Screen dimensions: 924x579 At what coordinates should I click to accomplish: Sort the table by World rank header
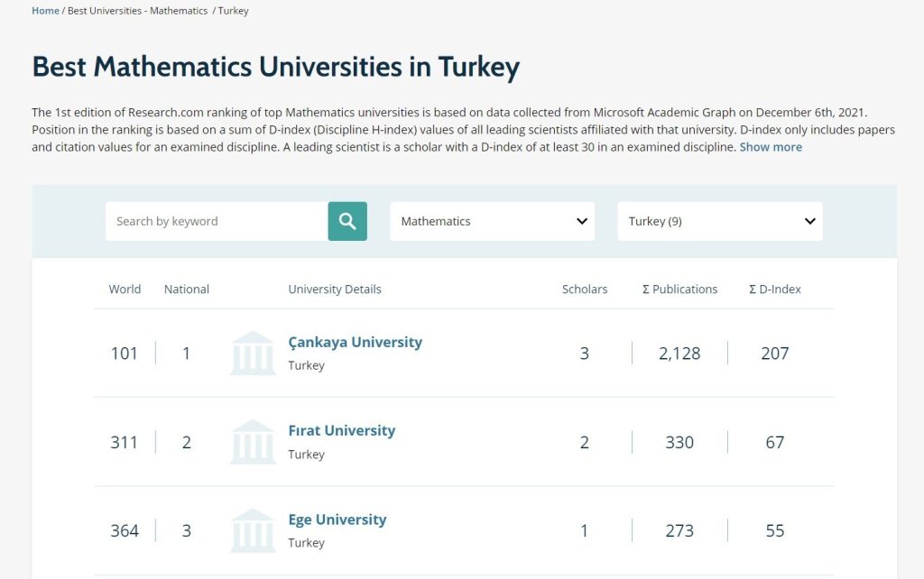[x=125, y=289]
